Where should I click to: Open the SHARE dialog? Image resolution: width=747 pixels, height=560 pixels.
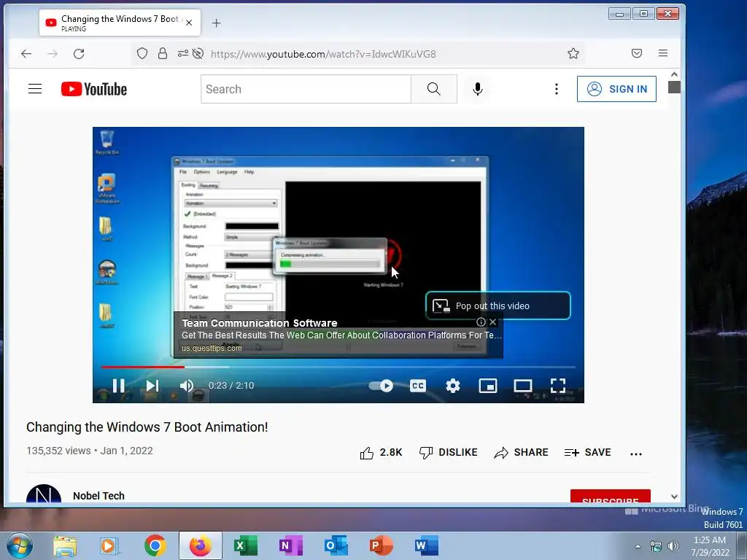coord(521,452)
